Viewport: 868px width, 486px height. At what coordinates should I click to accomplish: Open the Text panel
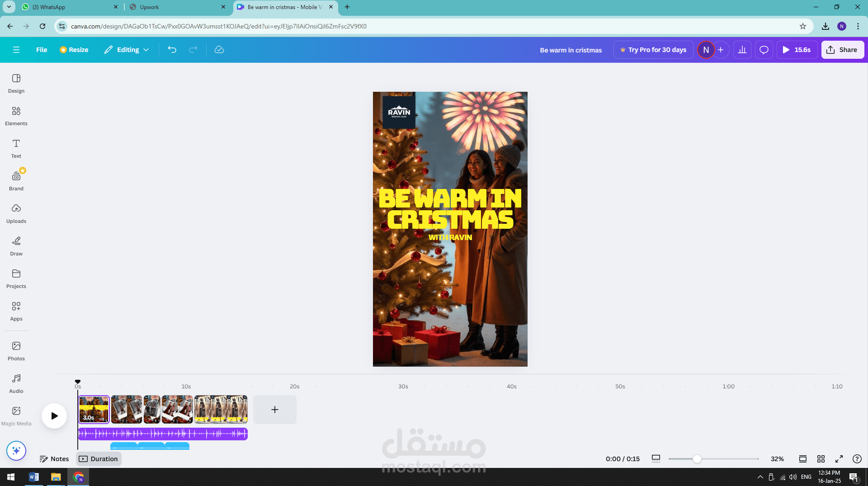(16, 149)
